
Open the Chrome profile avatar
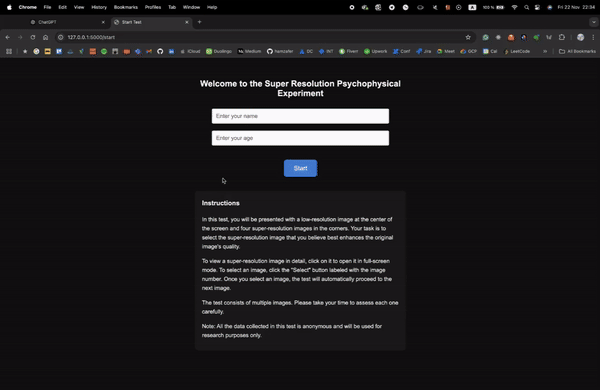coord(580,37)
